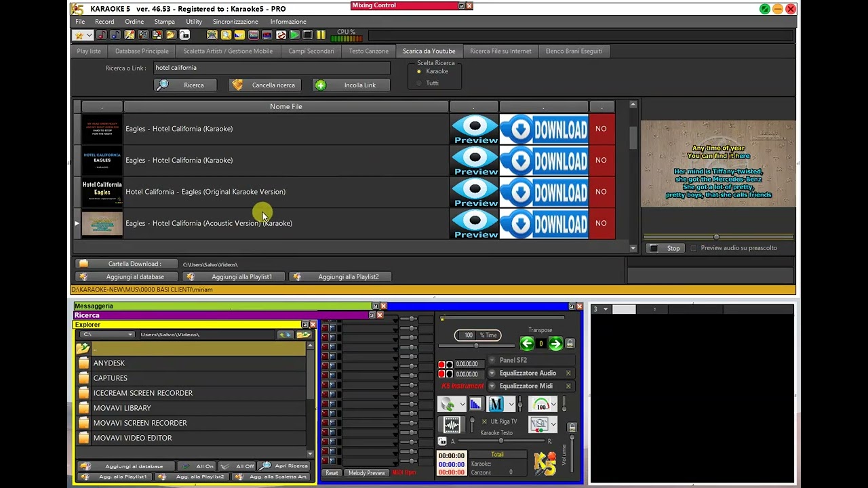Click the yellow pause button in the toolbar
Viewport: 868px width, 488px height.
point(321,35)
